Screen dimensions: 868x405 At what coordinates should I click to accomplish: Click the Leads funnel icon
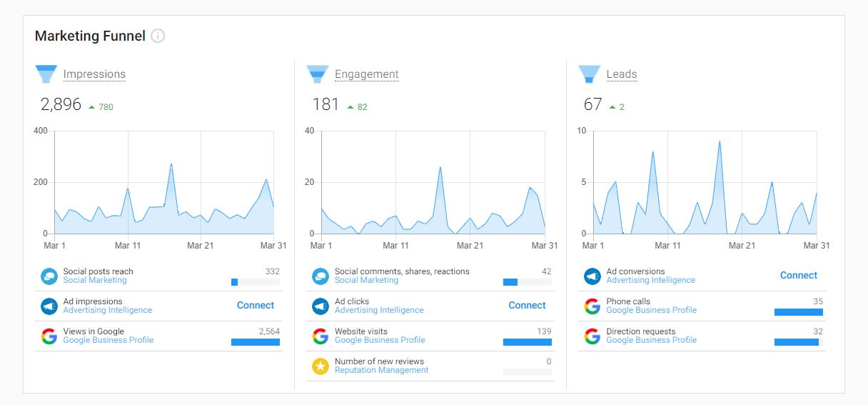tap(589, 74)
